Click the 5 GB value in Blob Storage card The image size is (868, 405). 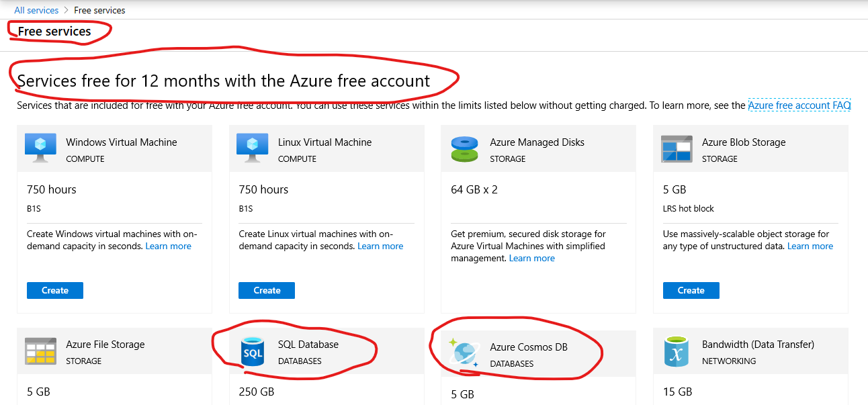tap(675, 189)
